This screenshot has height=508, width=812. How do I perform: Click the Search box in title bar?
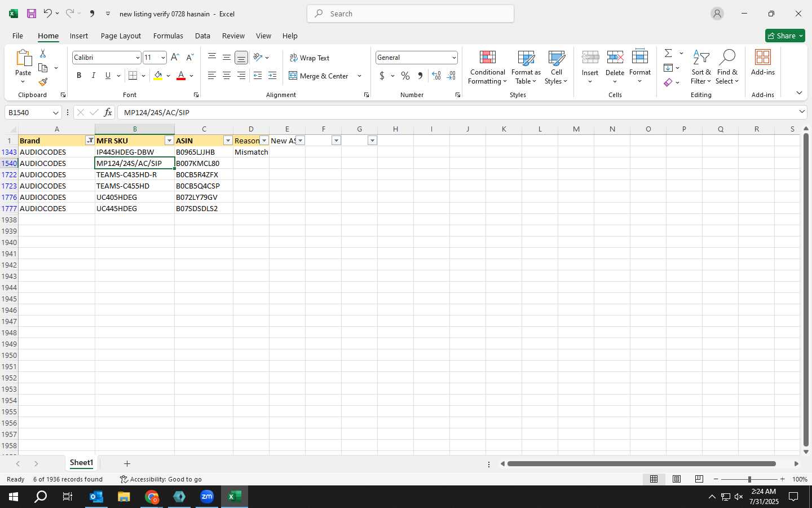[x=411, y=14]
